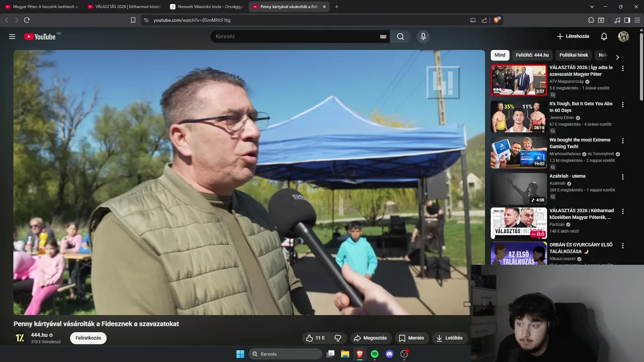This screenshot has width=644, height=362.
Task: Open Jeremy Ethier abs video thumbnail
Action: click(x=519, y=116)
